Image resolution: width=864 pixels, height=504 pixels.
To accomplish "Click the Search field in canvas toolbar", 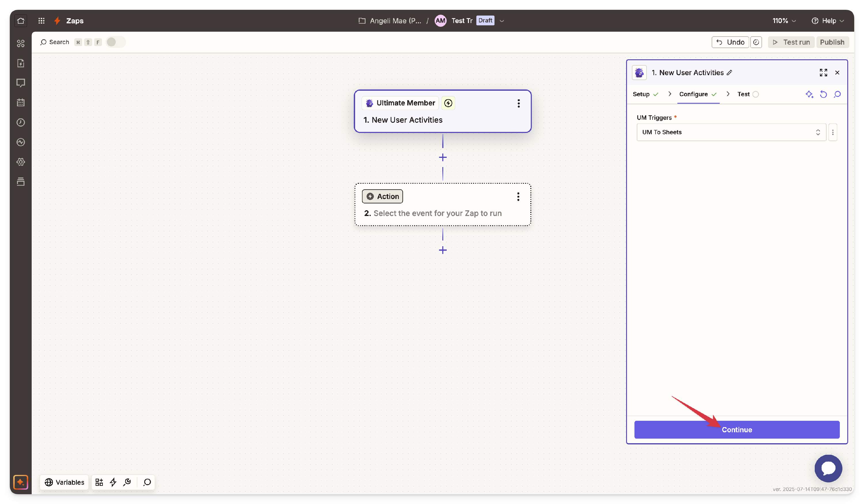I will click(x=55, y=42).
